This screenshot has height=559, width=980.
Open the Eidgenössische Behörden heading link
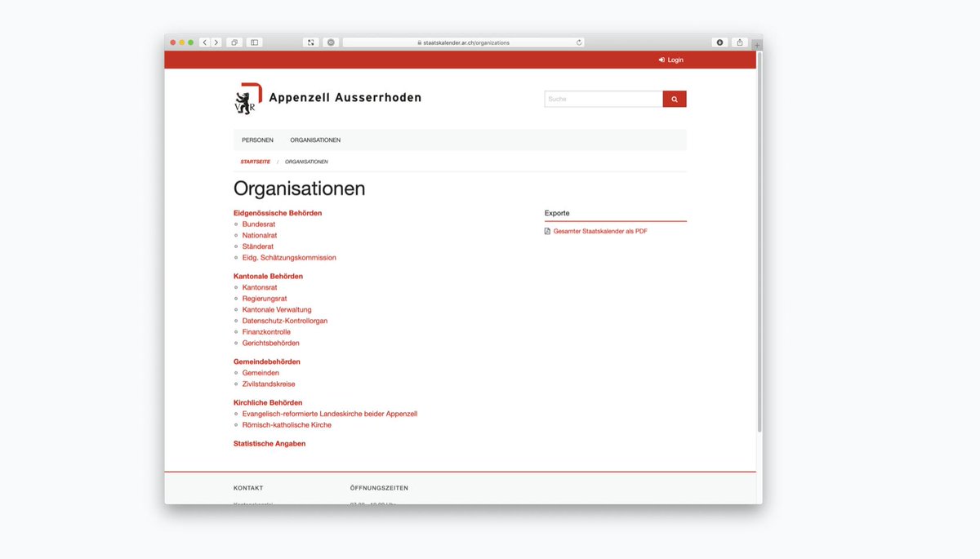pyautogui.click(x=278, y=213)
